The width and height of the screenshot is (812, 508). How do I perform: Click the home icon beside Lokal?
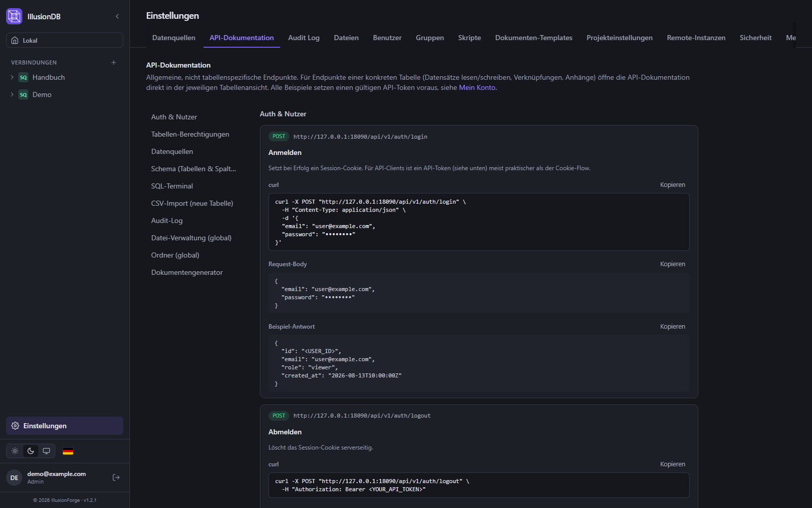(15, 40)
